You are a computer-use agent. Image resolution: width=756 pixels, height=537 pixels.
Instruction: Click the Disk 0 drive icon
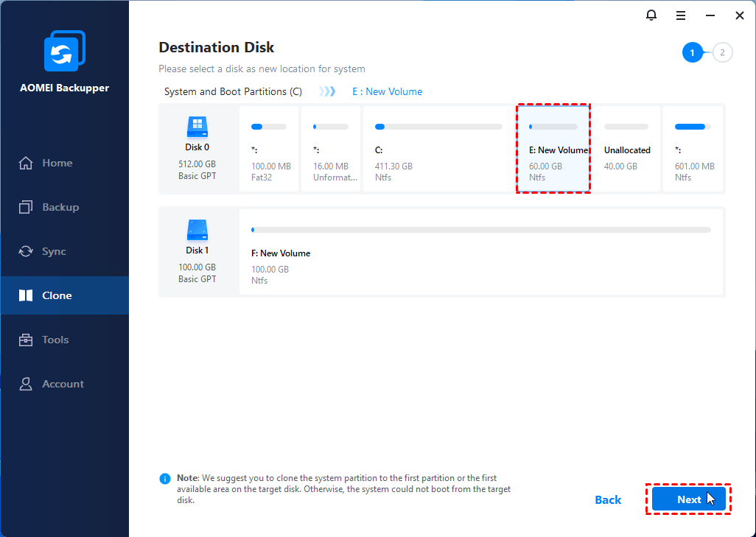pos(197,127)
